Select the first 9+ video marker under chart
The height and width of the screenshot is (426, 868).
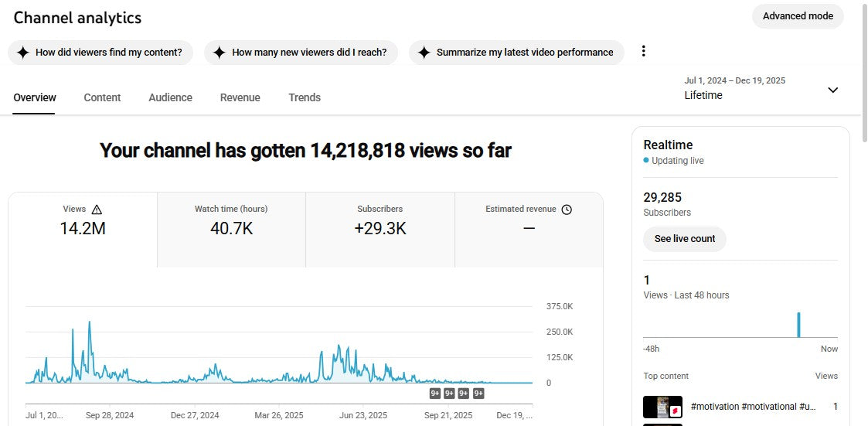pos(435,394)
